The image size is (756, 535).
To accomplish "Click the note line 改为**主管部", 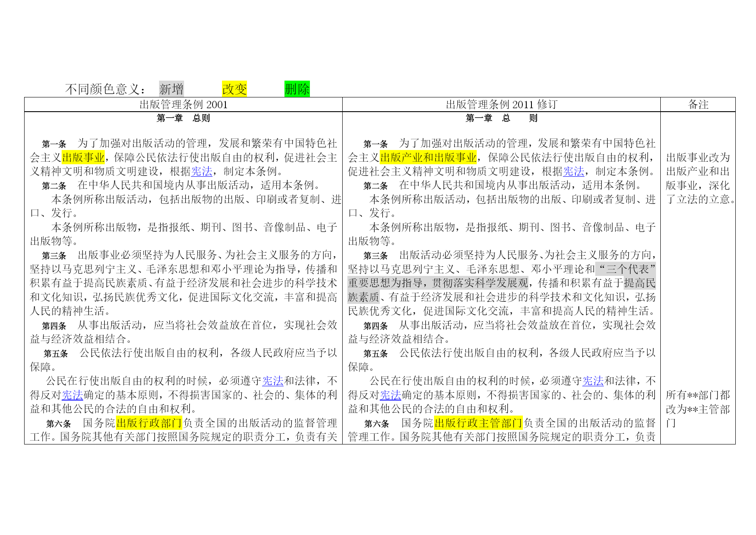I will 698,409.
